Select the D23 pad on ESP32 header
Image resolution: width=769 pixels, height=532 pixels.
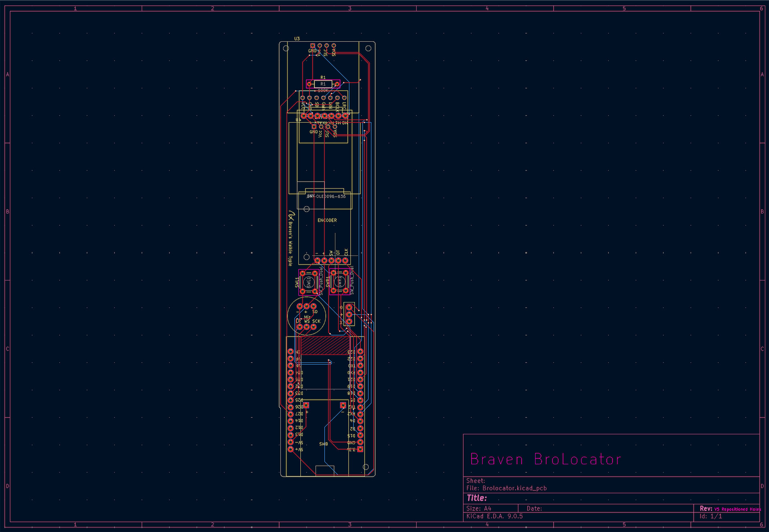[x=360, y=352]
